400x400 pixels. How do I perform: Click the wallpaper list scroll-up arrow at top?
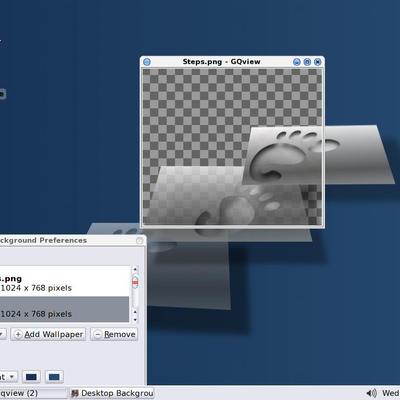135,269
